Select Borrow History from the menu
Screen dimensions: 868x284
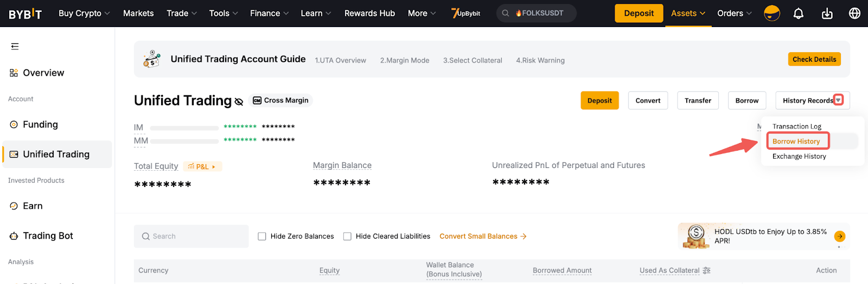pos(796,141)
